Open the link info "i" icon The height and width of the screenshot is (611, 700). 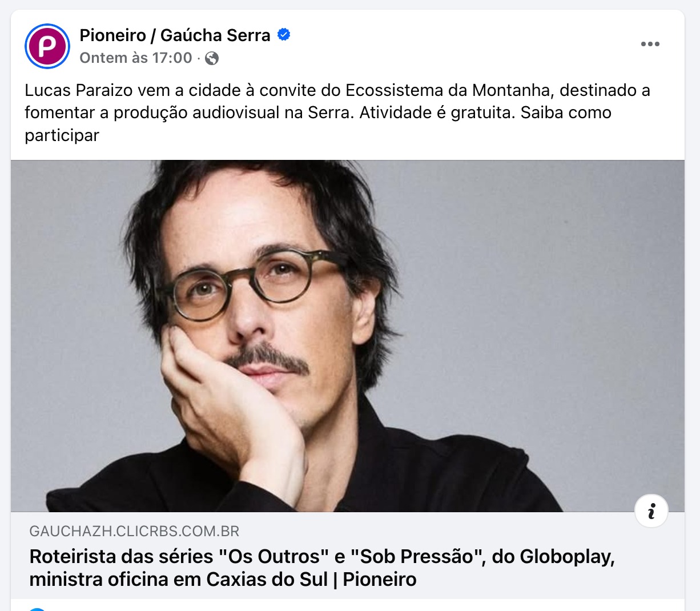(651, 510)
